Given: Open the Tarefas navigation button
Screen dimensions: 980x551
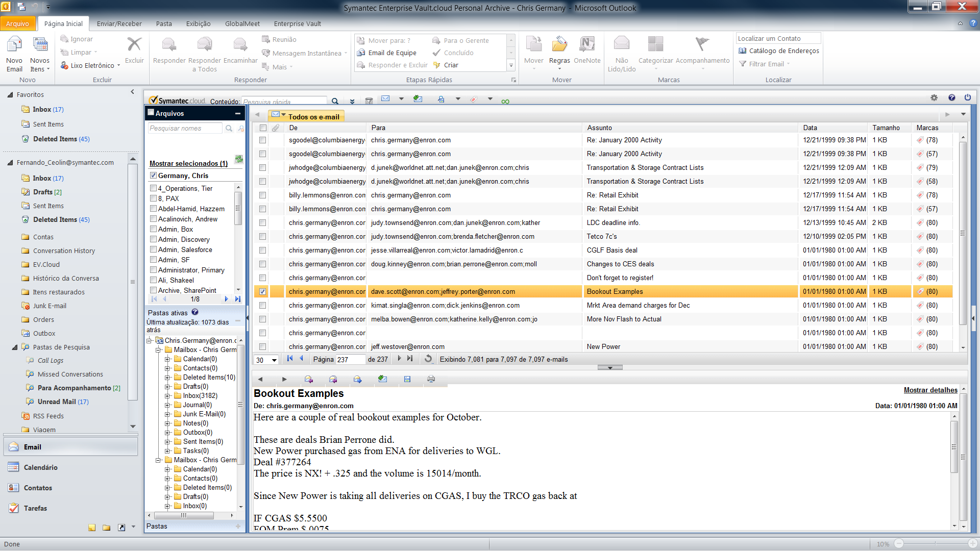Looking at the screenshot, I should point(70,508).
